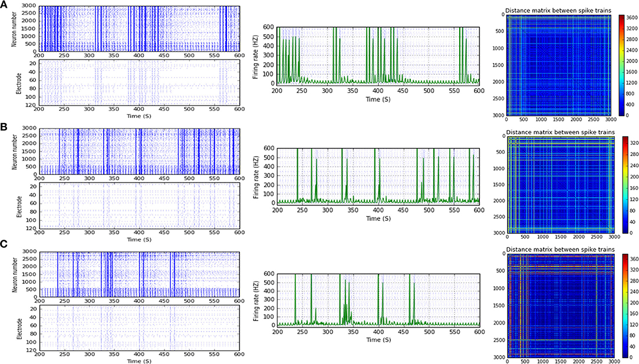Select "Time (S)" under panel B firing rate graph
This screenshot has height=364, width=639.
click(x=378, y=219)
